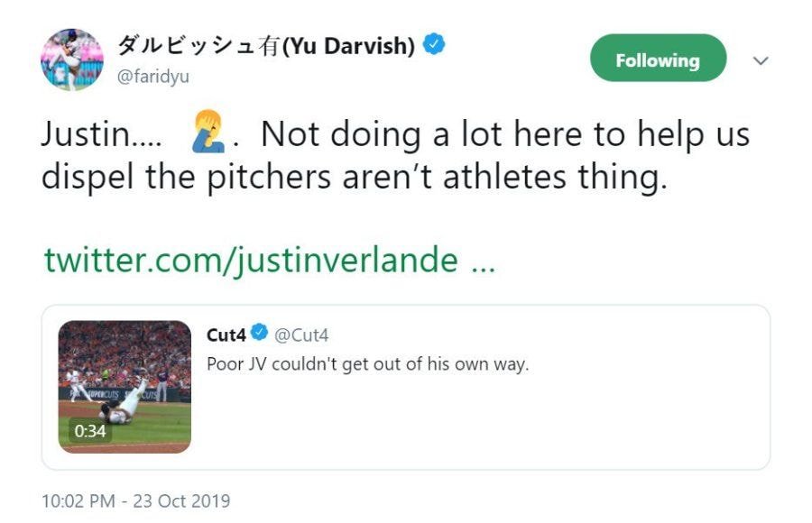Open the "Poor JV couldn't get out" quoted text
The width and height of the screenshot is (812, 523).
coord(367,363)
